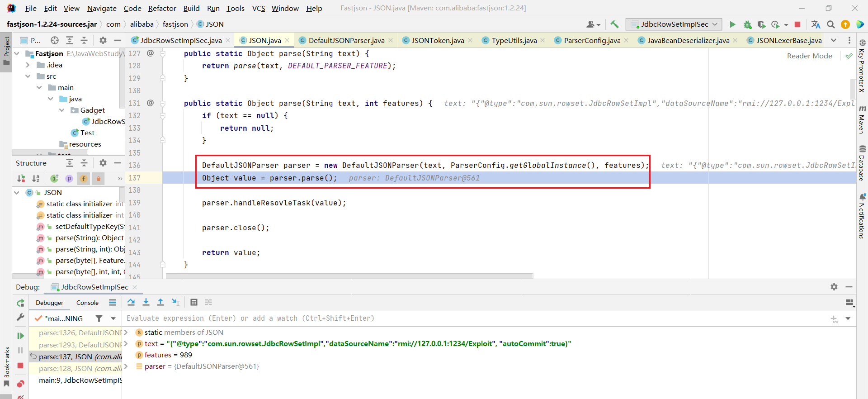868x399 pixels.
Task: Click in the Evaluate expression field
Action: [475, 318]
